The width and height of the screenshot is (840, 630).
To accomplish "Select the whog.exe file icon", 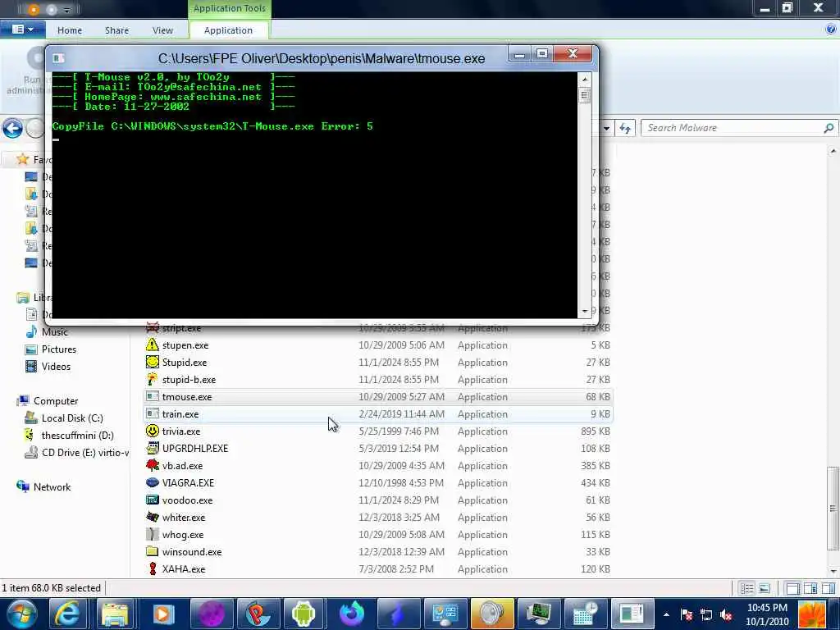I will 152,534.
